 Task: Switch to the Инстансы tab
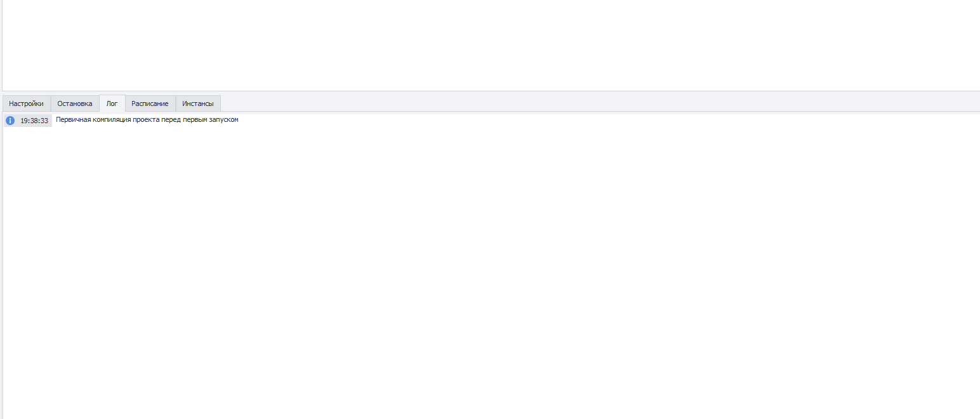click(198, 103)
